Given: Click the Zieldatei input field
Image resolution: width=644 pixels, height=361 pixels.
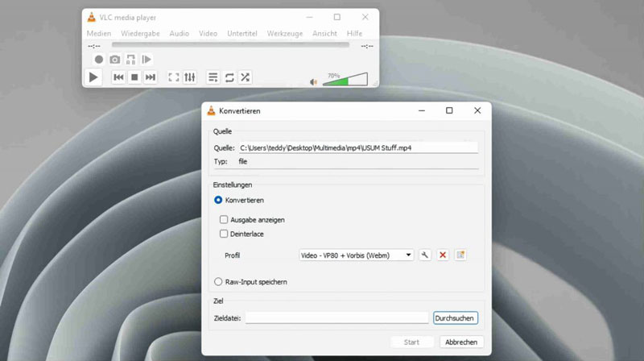Looking at the screenshot, I should [336, 317].
